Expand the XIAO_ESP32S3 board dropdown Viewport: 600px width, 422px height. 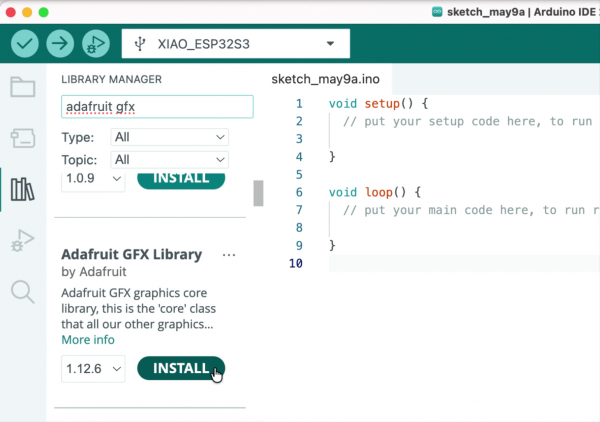(236, 44)
